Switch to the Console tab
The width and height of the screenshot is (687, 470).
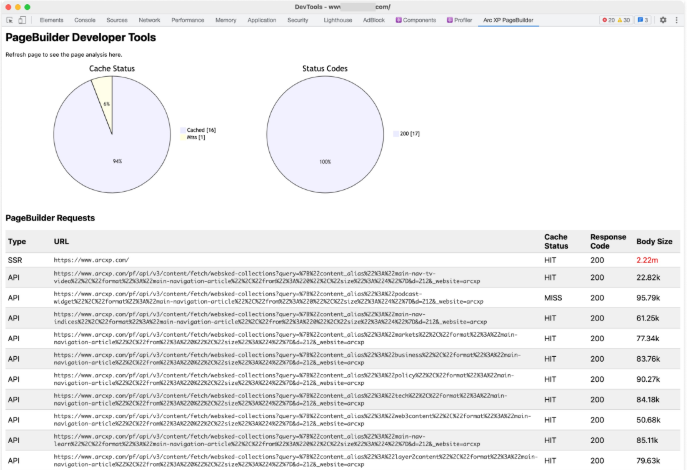85,20
